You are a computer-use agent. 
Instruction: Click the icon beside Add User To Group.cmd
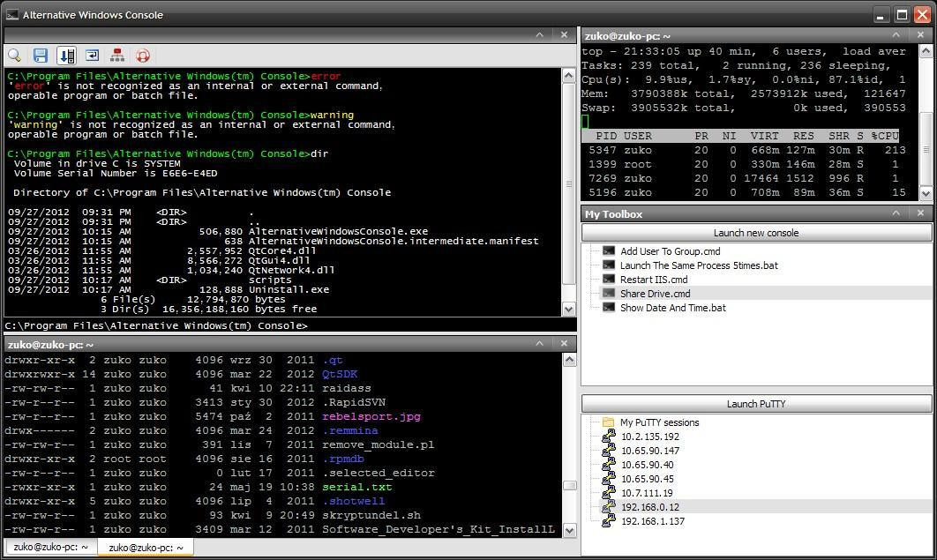pyautogui.click(x=608, y=251)
